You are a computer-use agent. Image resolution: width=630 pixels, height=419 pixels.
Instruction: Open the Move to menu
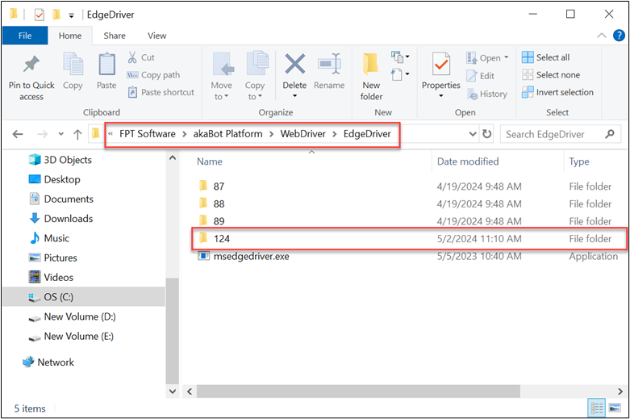(x=221, y=76)
